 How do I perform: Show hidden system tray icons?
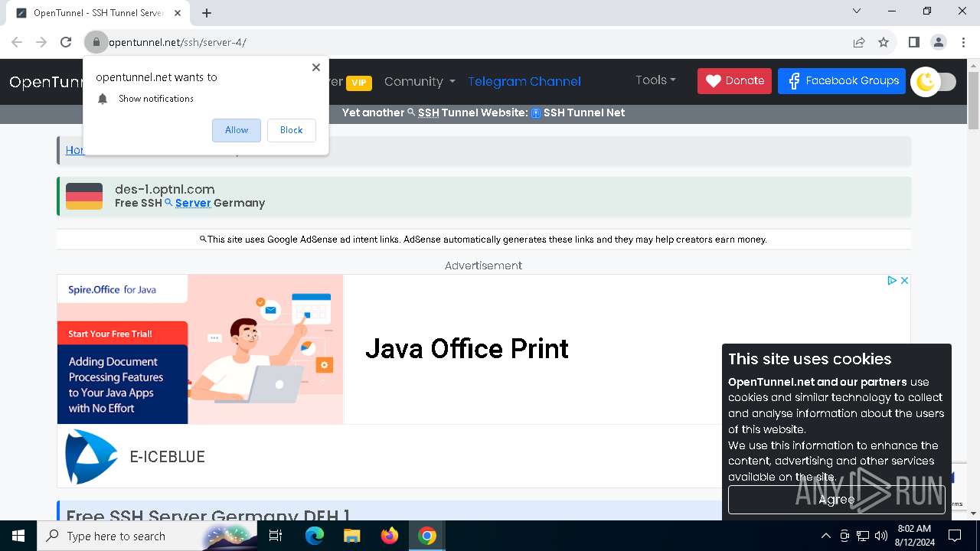pyautogui.click(x=825, y=536)
